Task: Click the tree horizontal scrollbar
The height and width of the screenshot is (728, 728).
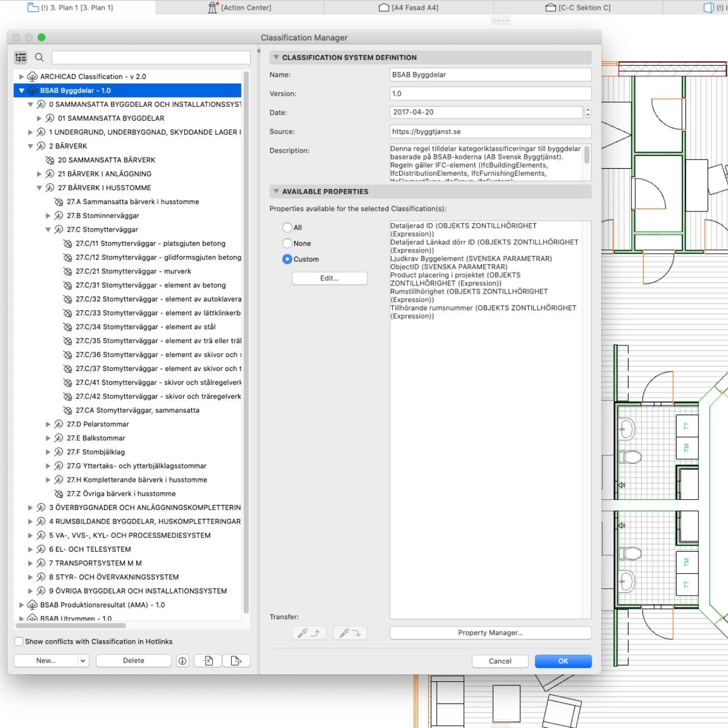Action: tap(70, 626)
